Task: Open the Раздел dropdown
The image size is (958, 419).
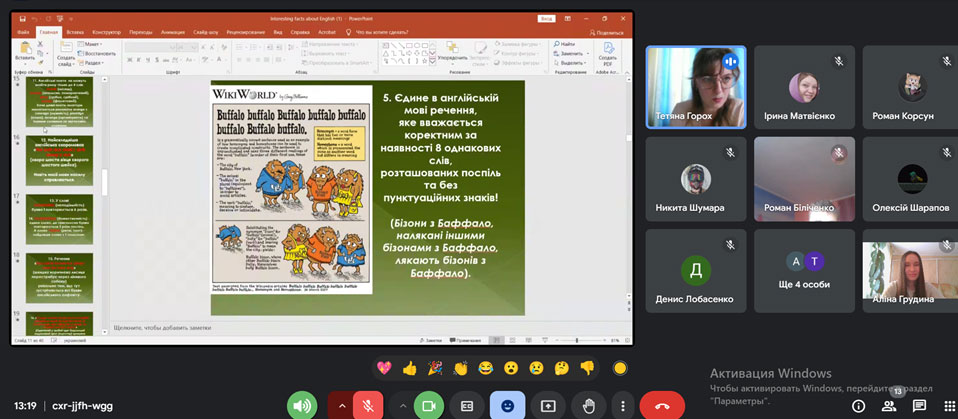Action: (90, 62)
